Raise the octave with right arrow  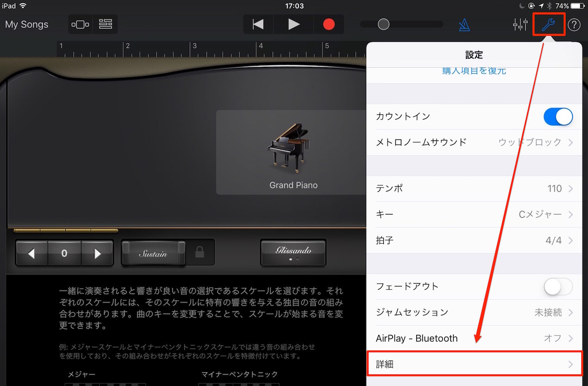point(97,253)
